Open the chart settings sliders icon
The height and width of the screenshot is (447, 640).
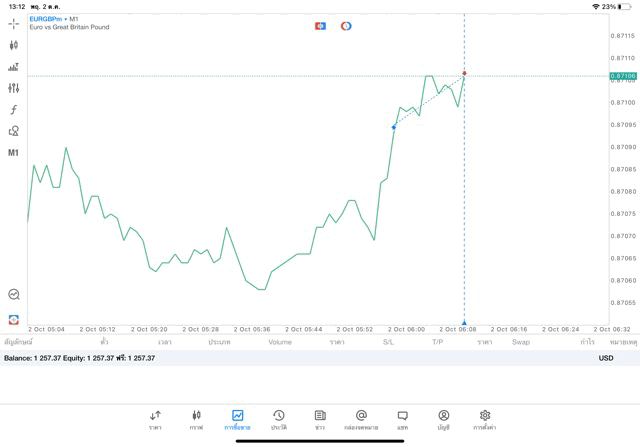pos(13,88)
